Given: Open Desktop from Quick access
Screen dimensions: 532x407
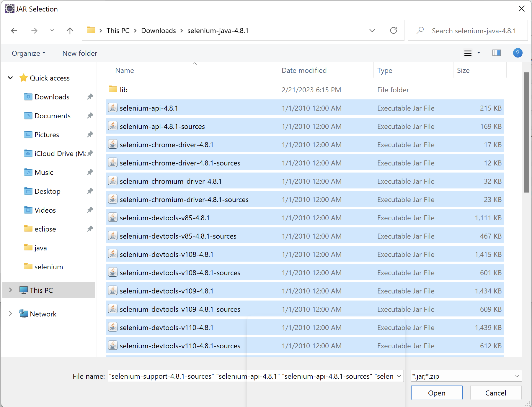Looking at the screenshot, I should click(x=47, y=191).
